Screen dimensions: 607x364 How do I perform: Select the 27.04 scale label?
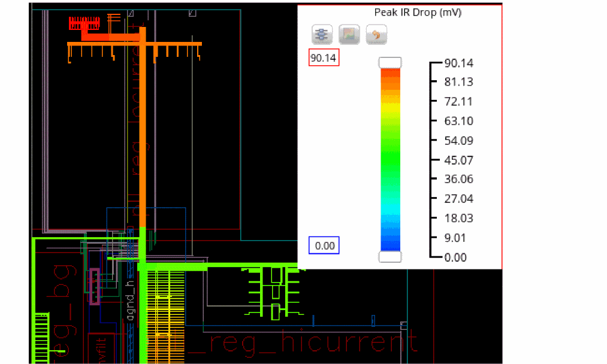click(458, 198)
